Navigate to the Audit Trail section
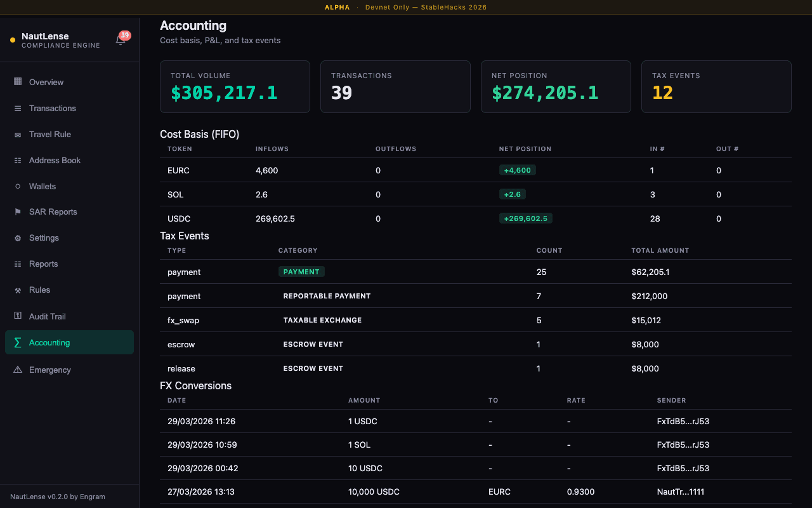This screenshot has height=508, width=812. [47, 316]
